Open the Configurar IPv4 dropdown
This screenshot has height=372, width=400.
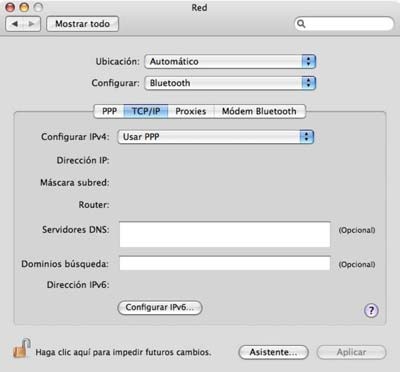[216, 137]
